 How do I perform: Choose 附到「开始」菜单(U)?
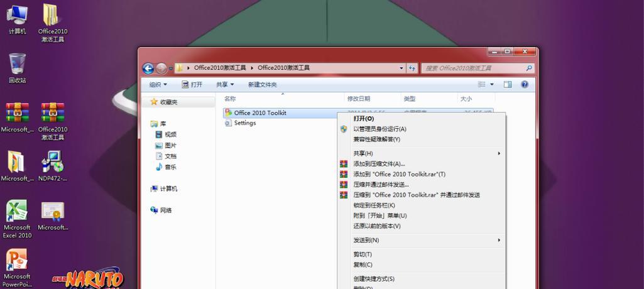point(422,215)
